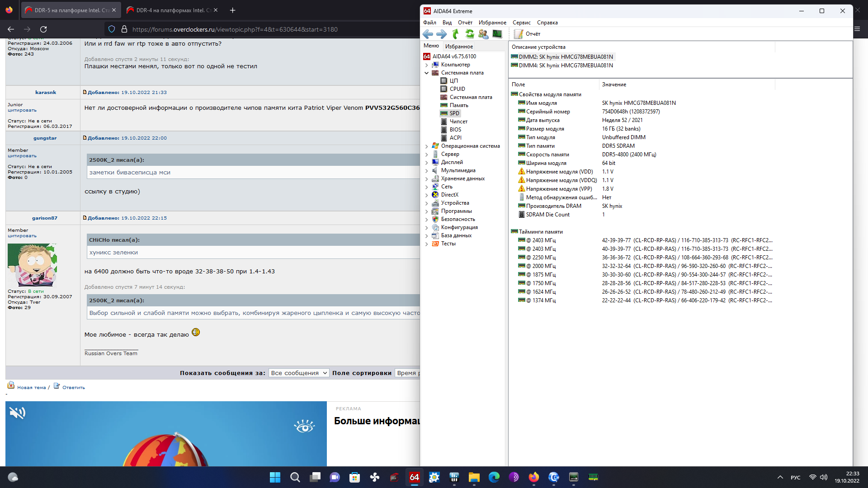This screenshot has height=488, width=868.
Task: Click the volume icon in system tray
Action: [x=824, y=477]
